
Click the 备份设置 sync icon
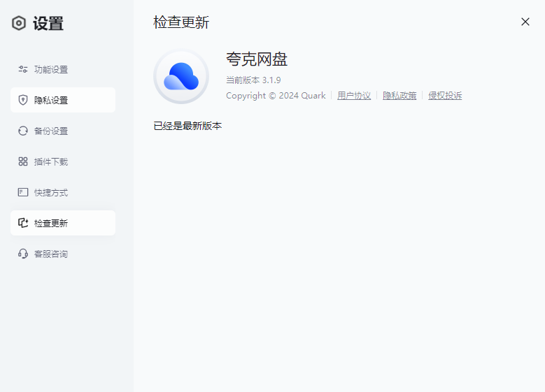[23, 131]
